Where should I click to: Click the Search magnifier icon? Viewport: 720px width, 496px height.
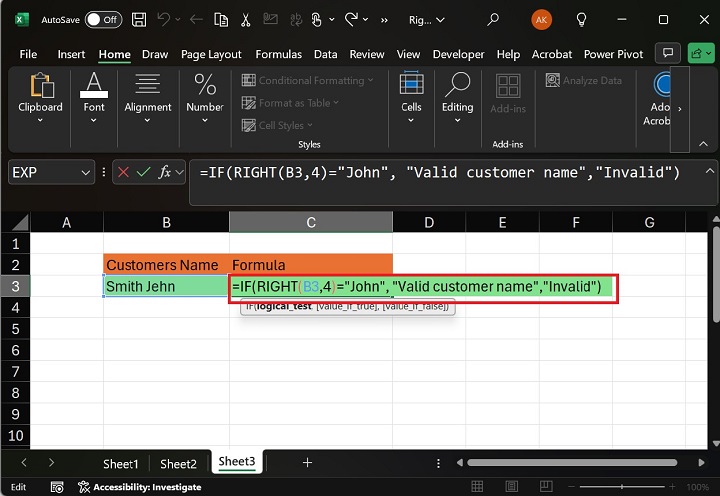click(x=492, y=19)
